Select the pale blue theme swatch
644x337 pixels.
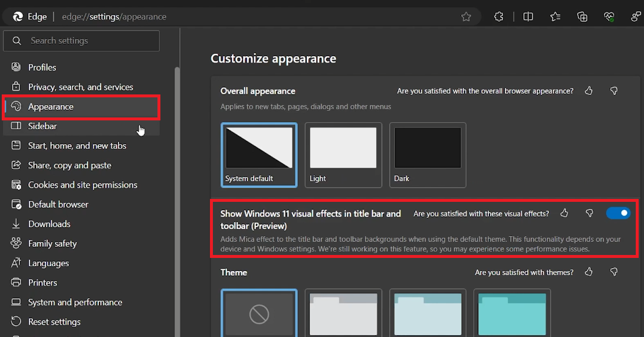tap(428, 313)
